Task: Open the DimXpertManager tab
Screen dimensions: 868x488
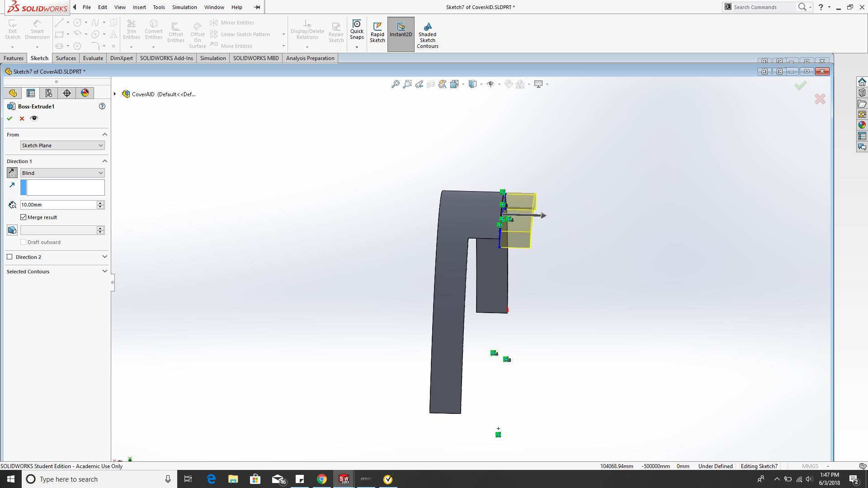Action: (67, 93)
